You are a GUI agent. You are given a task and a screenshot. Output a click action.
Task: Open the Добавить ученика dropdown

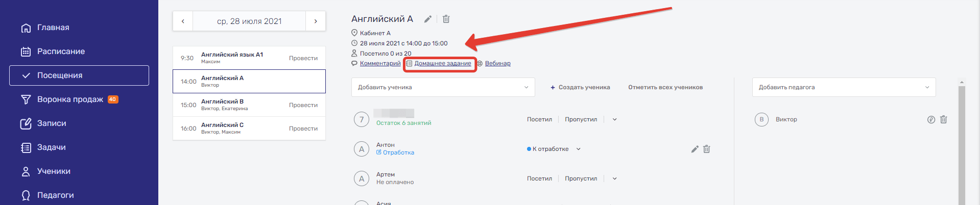tap(443, 87)
